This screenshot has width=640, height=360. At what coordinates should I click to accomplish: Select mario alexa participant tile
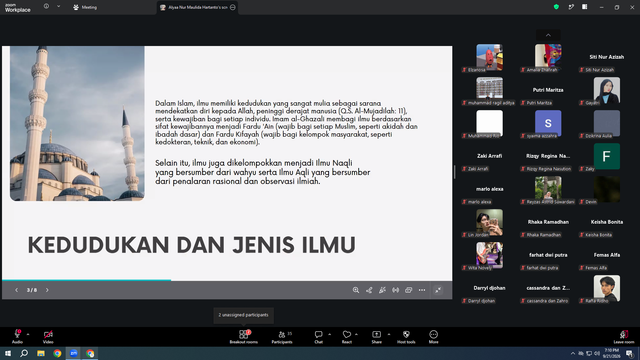[x=489, y=190]
